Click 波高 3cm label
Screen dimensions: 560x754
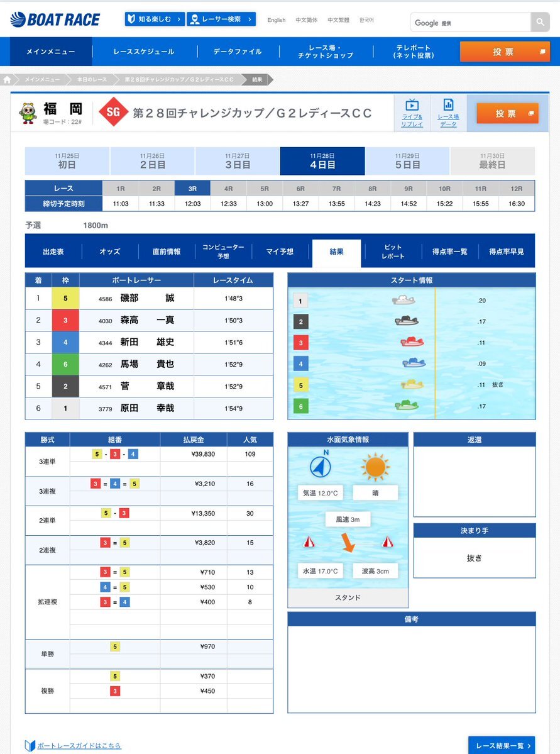pos(375,571)
